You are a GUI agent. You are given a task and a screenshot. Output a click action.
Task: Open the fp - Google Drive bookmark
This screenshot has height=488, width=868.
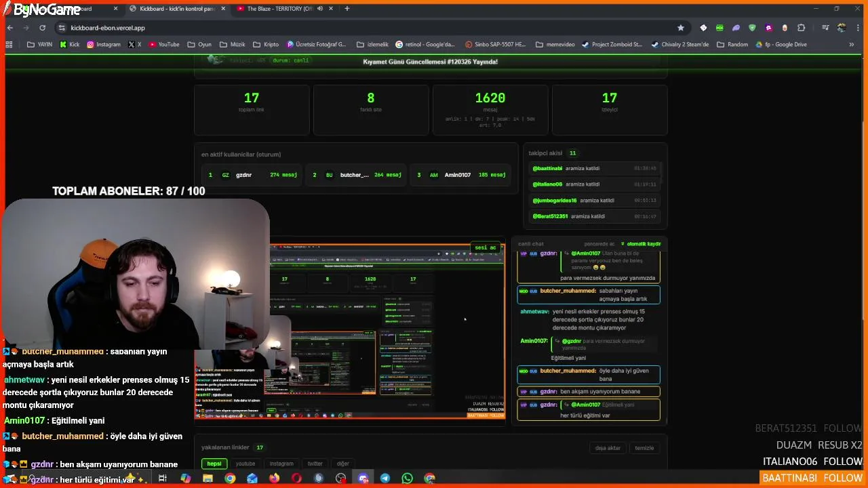[x=781, y=45]
